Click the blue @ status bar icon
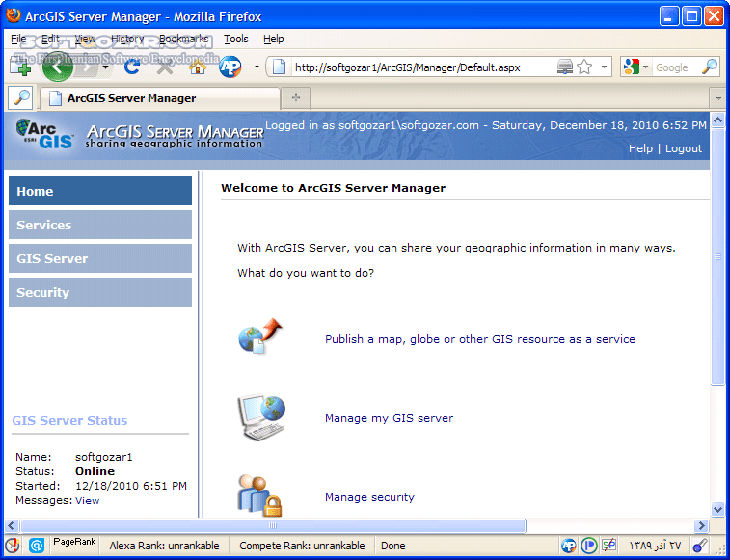 37,546
